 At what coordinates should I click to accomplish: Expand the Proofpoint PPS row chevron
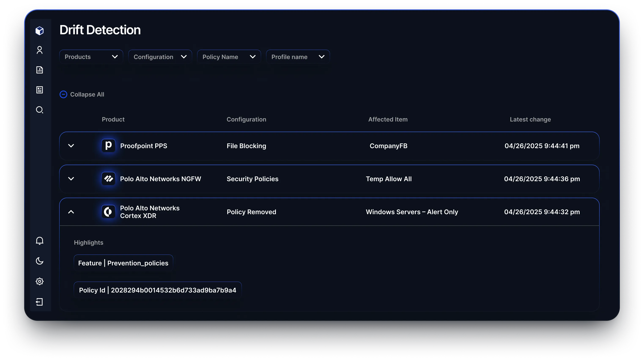71,146
